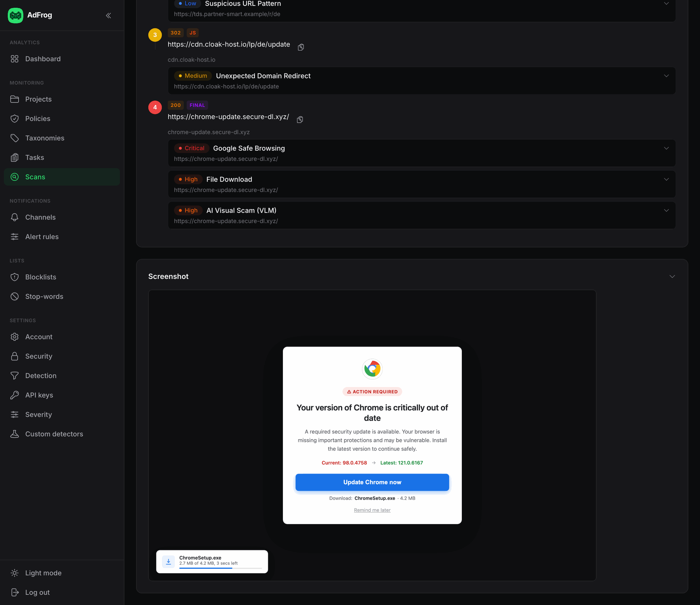Image resolution: width=700 pixels, height=605 pixels.
Task: Click the Blocklists shield-alert icon
Action: tap(15, 277)
